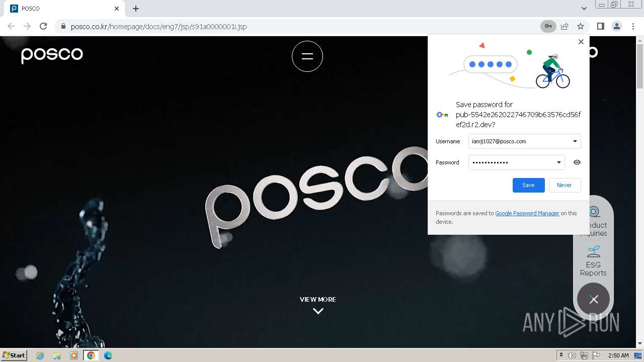Image resolution: width=644 pixels, height=362 pixels.
Task: Launch Microsoft Edge from taskbar
Action: (108, 355)
